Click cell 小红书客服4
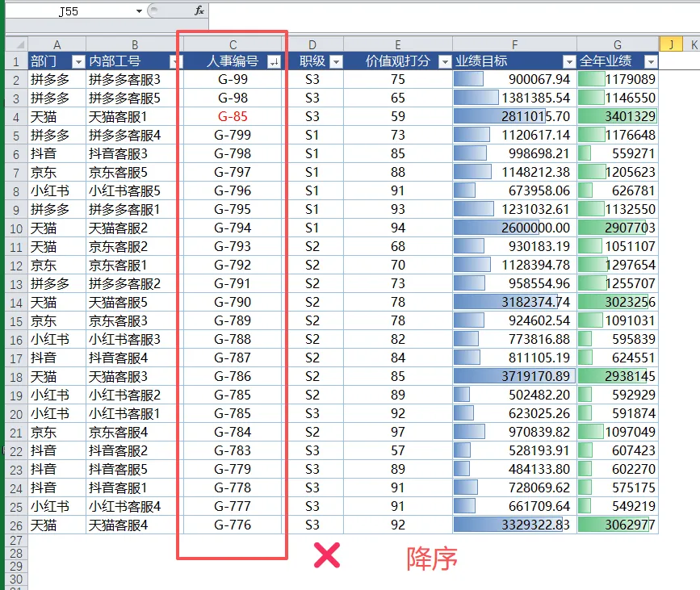700x590 pixels. coord(135,507)
